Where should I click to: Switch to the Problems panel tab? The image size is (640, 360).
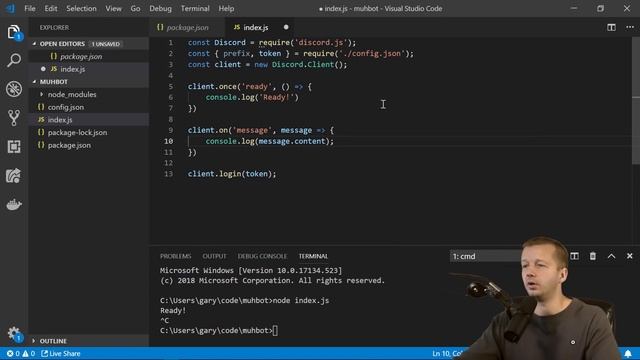[x=176, y=256]
